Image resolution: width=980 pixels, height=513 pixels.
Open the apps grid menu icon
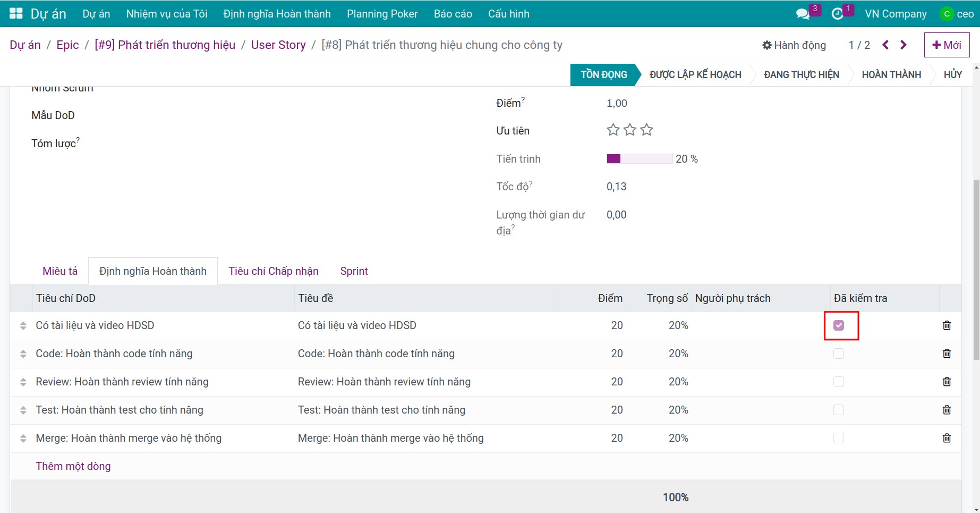[16, 14]
